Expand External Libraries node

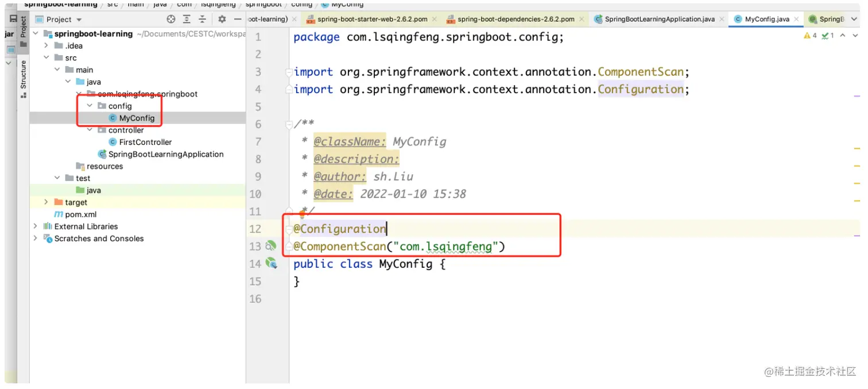click(36, 226)
